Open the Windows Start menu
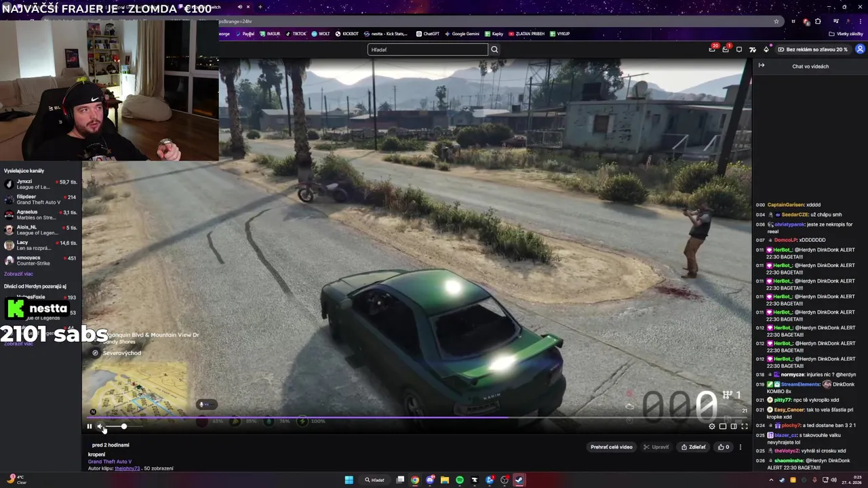The height and width of the screenshot is (488, 868). 349,480
